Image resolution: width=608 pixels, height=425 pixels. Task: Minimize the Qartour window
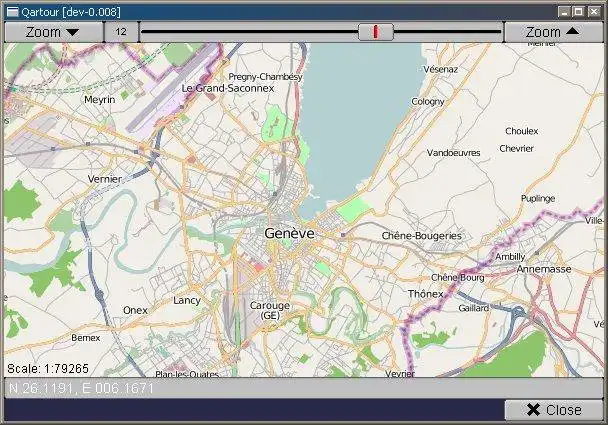tap(565, 12)
